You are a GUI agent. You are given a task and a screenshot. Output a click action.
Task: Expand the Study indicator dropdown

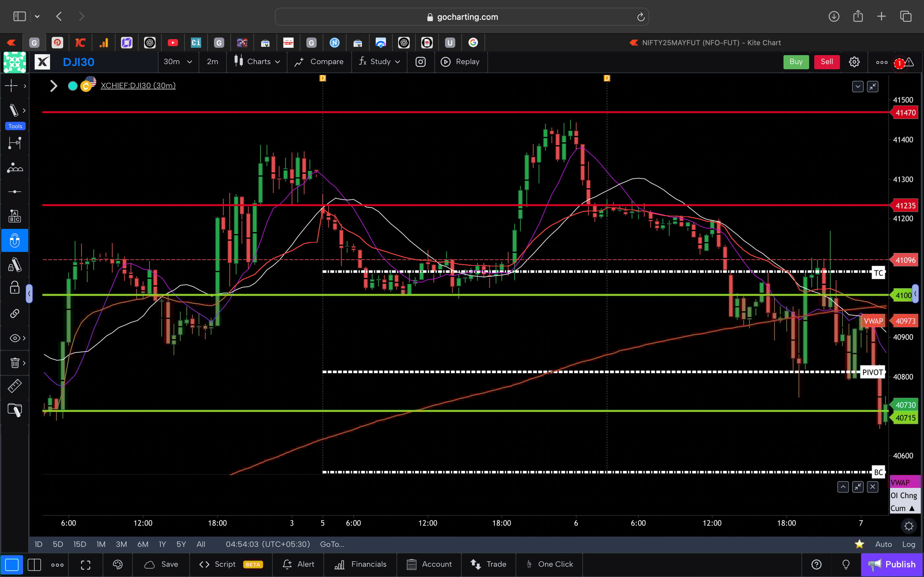(x=379, y=62)
